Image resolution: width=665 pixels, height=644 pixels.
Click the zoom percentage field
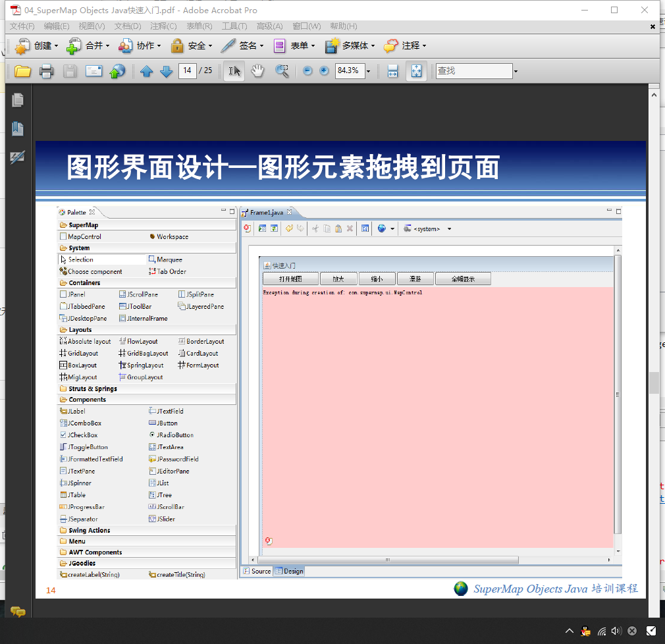tap(350, 71)
